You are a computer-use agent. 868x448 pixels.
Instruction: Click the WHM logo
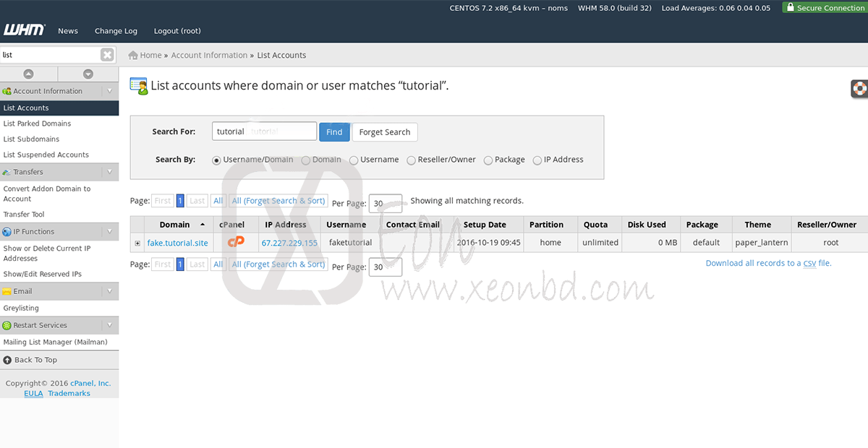[x=23, y=30]
